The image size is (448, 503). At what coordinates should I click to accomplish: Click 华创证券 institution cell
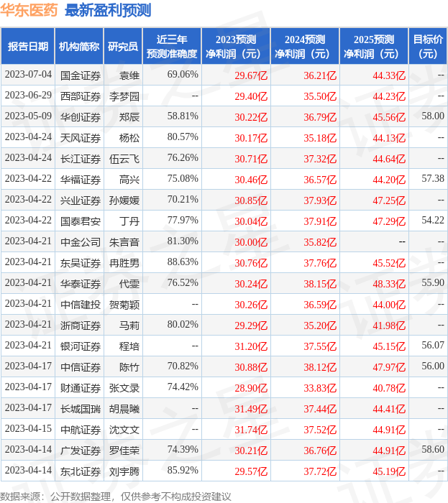pos(81,117)
